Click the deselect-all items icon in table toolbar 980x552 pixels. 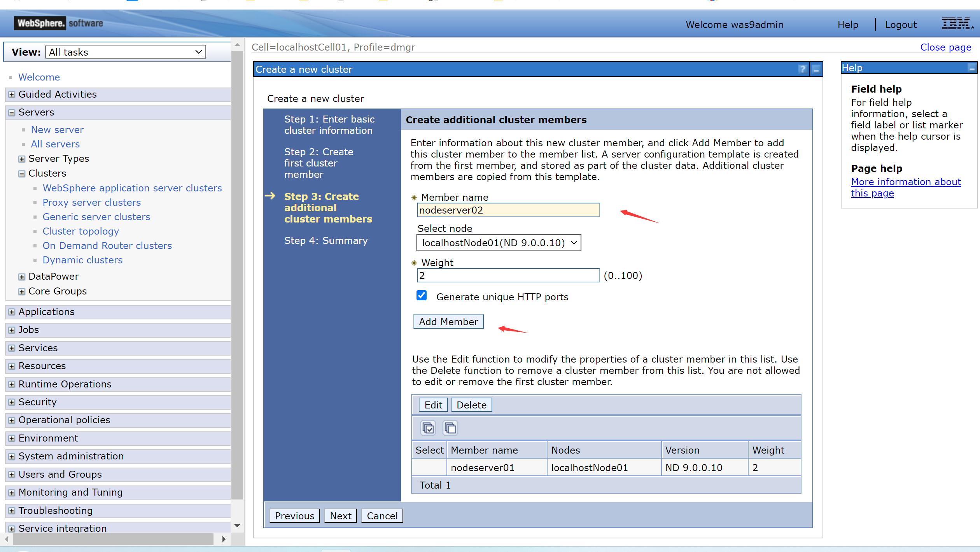[x=450, y=428]
